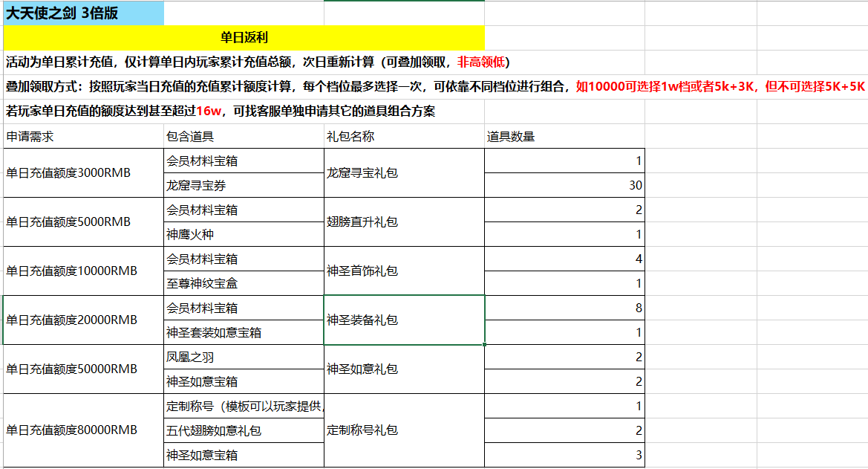Select quantity 3 in last 神圣如意宝箱 row
This screenshot has width=868, height=469.
pos(564,455)
